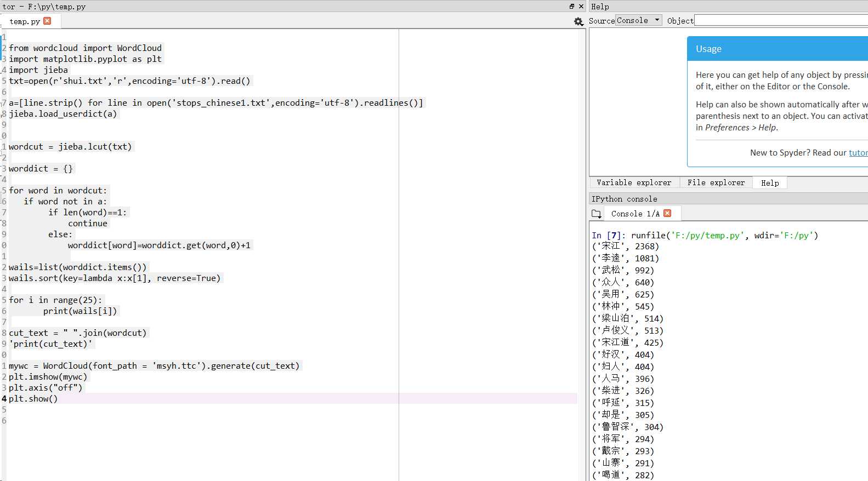Place cursor on 'import jieba' line
This screenshot has height=481, width=868.
click(38, 70)
